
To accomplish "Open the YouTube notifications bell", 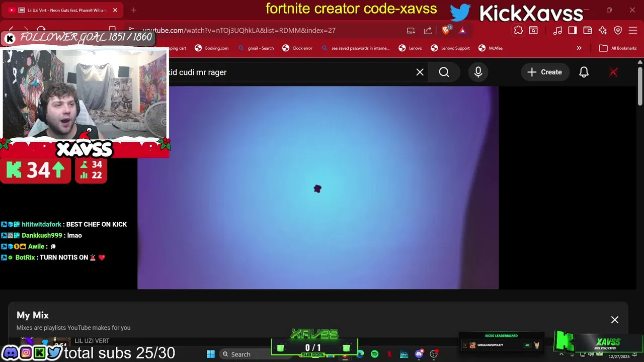I will 584,72.
